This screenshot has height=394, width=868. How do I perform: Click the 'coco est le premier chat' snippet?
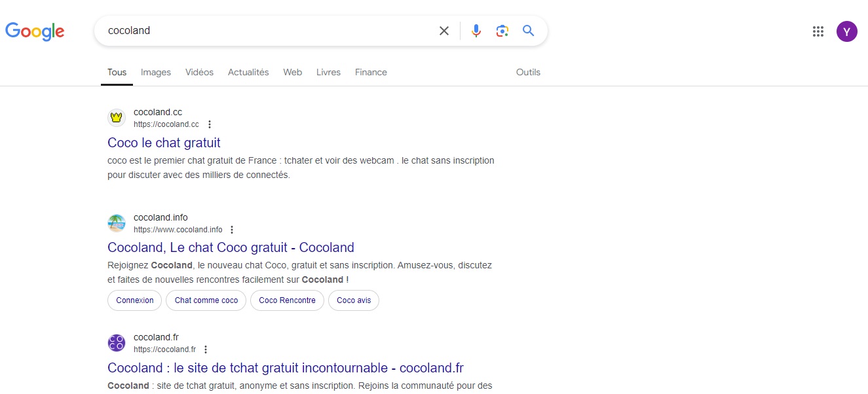[x=301, y=168]
